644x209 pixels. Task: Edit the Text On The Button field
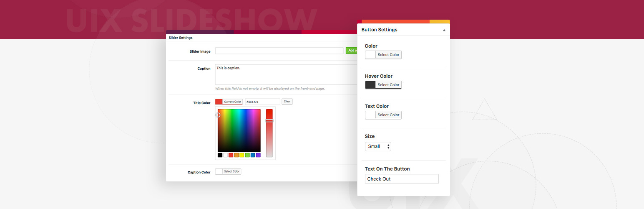(x=402, y=179)
